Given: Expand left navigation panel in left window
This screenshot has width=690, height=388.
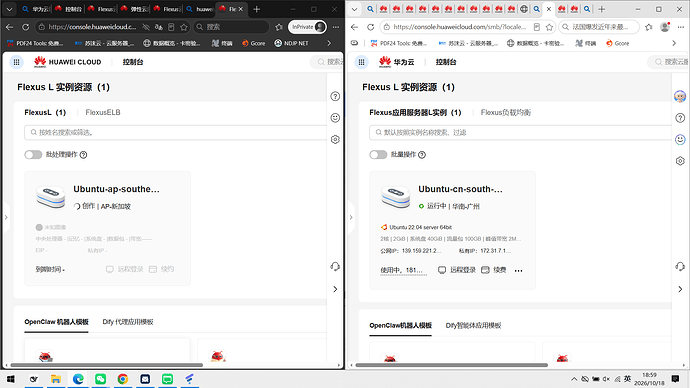Looking at the screenshot, I should pyautogui.click(x=6, y=217).
